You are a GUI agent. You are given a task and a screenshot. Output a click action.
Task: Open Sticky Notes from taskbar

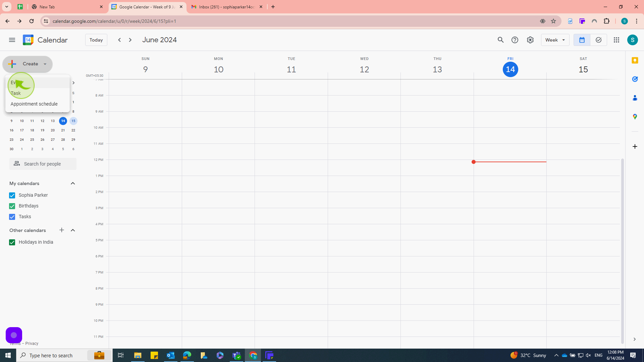coord(154,355)
